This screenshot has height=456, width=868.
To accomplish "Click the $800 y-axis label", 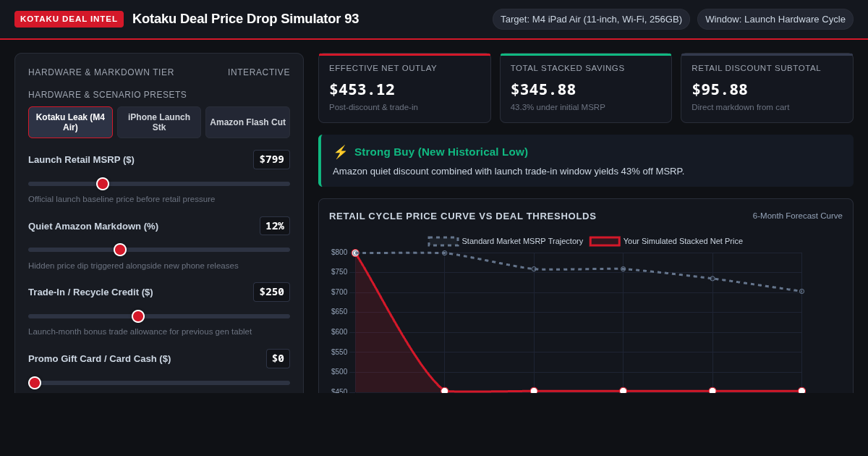I will tap(339, 253).
